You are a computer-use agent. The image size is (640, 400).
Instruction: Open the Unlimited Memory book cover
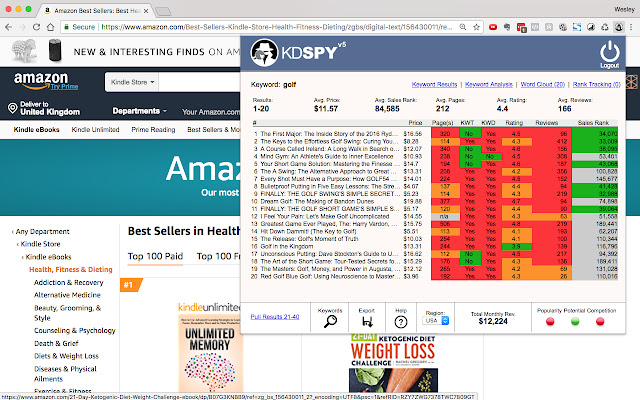point(210,353)
